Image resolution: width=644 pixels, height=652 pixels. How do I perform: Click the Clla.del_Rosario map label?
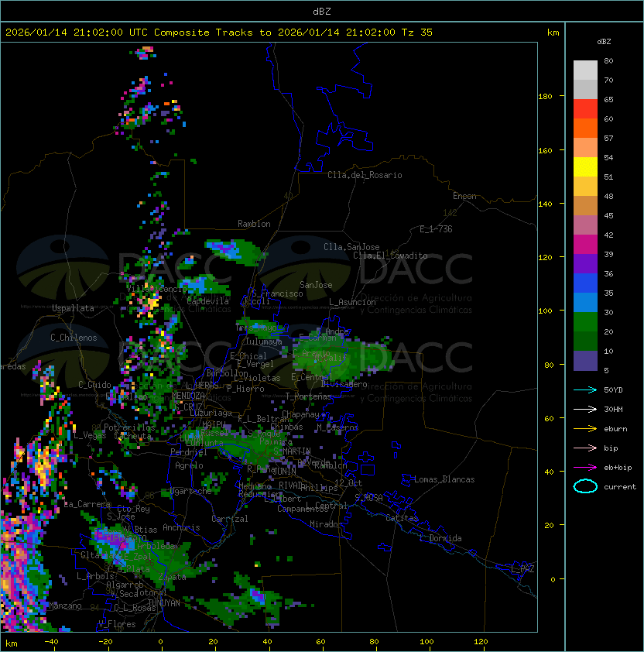(365, 175)
